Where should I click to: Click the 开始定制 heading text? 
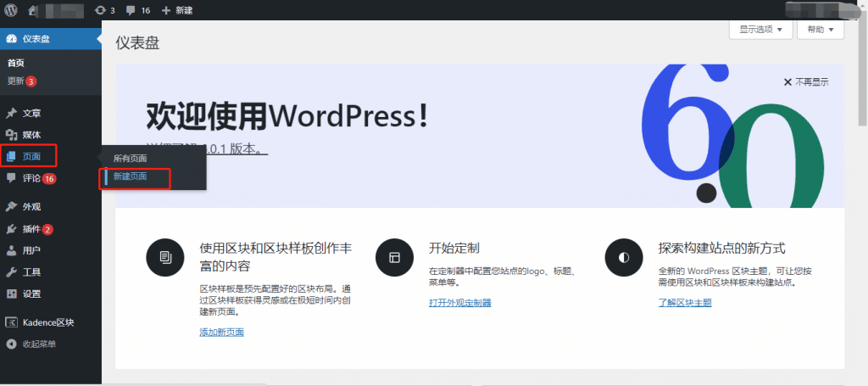click(x=454, y=247)
